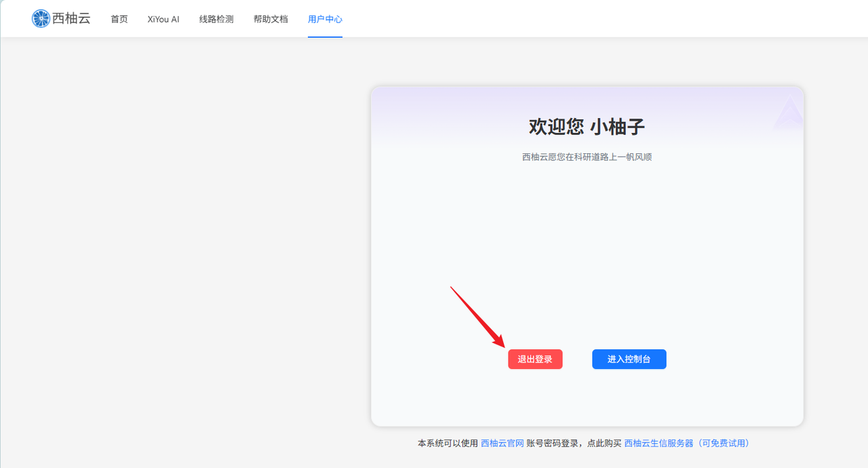Select the 用户中心 tab
Screen dimensions: 868x468
pos(325,19)
